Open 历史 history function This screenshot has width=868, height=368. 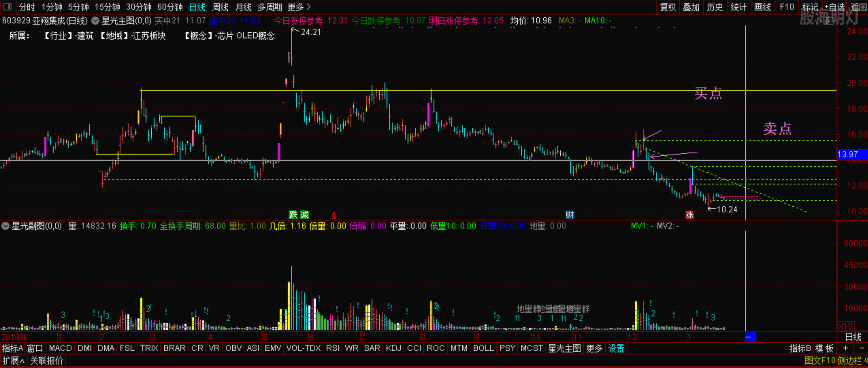(715, 7)
